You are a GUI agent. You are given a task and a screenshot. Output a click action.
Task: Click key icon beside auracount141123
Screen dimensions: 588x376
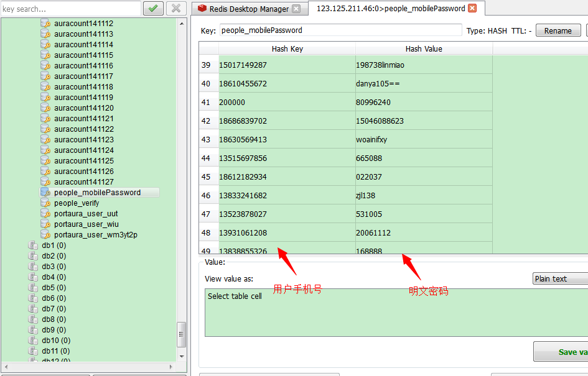pyautogui.click(x=45, y=139)
